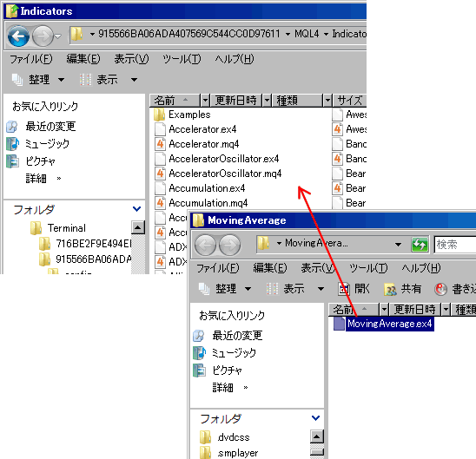Click 最近の変更 link in MovingAverage sidebar
476x459 pixels.
tap(237, 335)
